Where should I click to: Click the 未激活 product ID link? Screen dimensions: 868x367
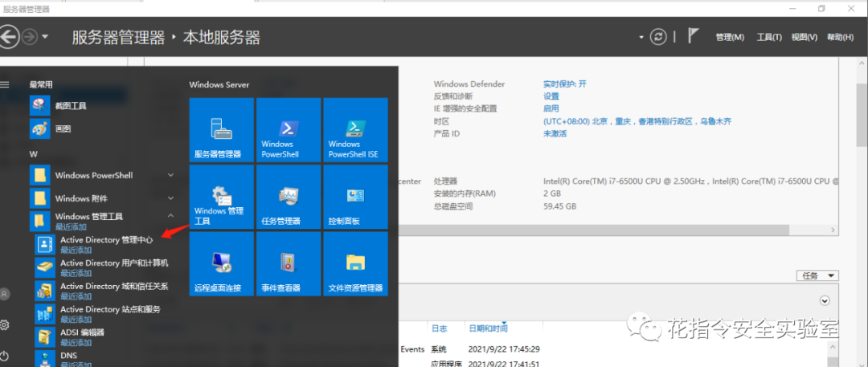point(555,133)
